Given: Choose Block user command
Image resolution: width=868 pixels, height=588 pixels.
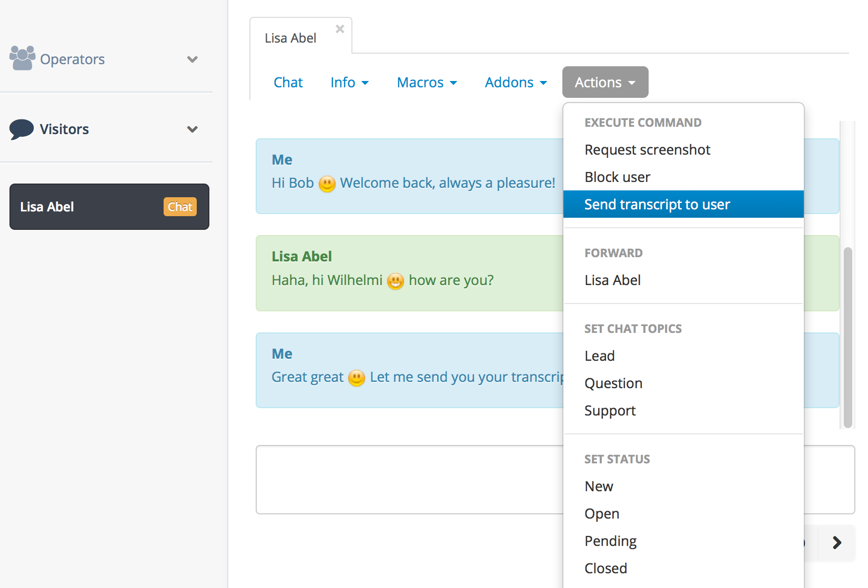Looking at the screenshot, I should click(683, 177).
